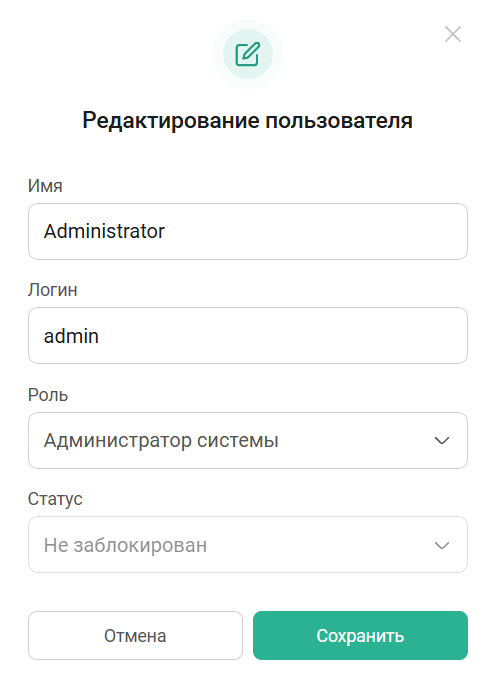Close the edit user dialog

(x=453, y=34)
